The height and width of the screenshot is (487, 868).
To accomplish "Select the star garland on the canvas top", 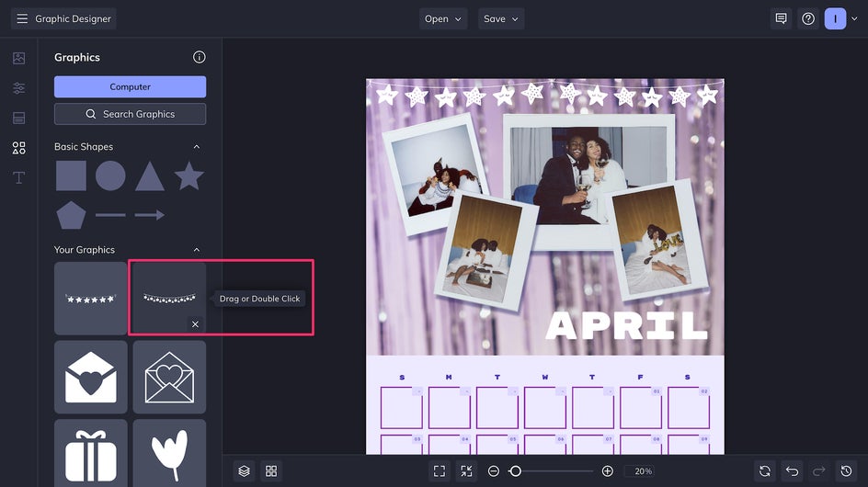I will pos(545,94).
